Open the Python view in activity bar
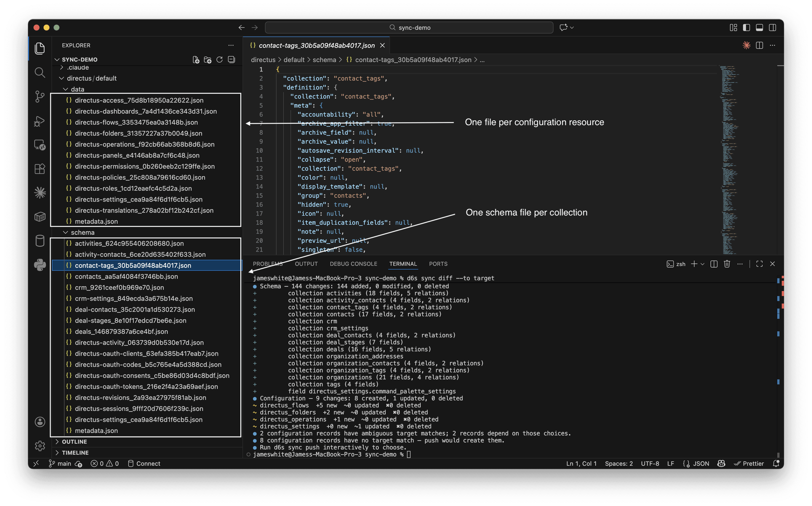The height and width of the screenshot is (506, 812). (40, 265)
